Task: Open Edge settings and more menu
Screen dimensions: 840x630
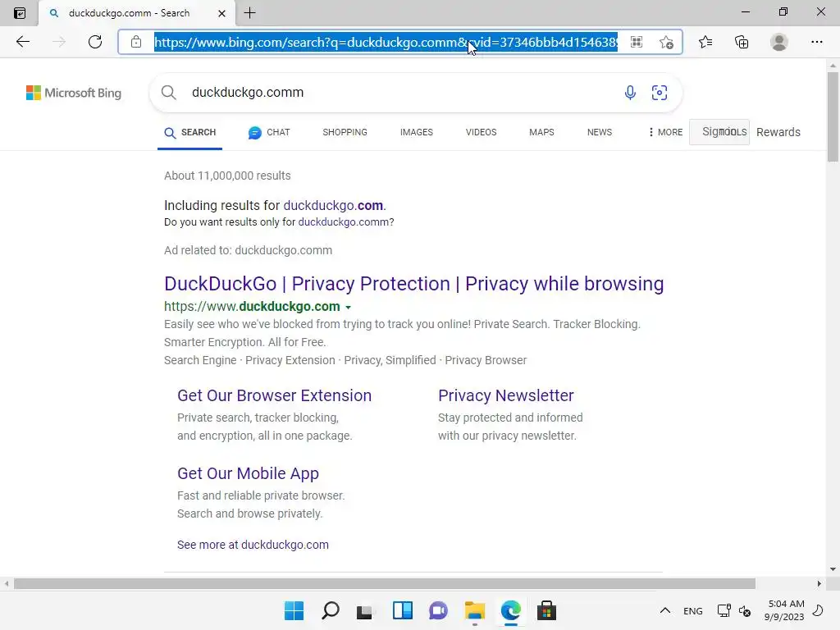Action: pyautogui.click(x=816, y=42)
